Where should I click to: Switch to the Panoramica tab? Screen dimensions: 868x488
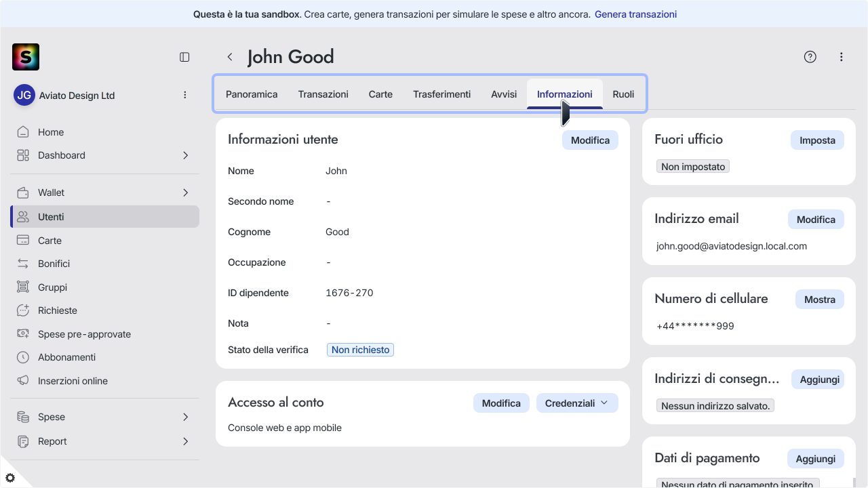click(x=252, y=94)
